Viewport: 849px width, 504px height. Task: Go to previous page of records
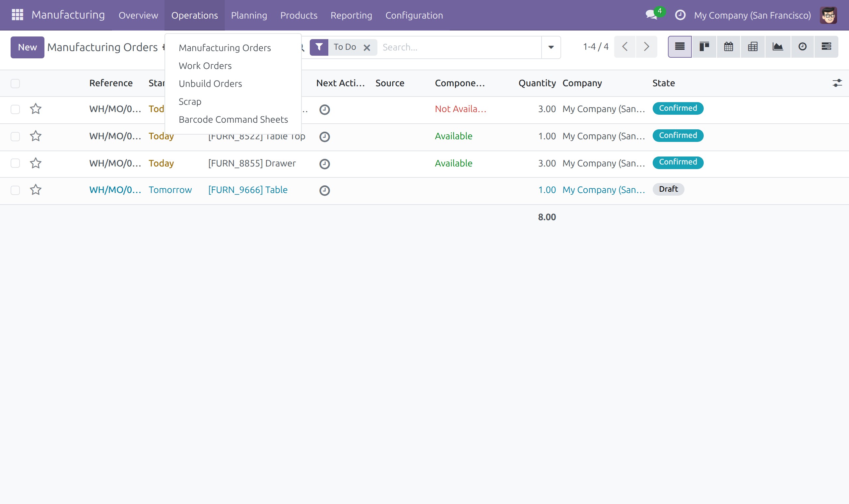pos(624,46)
